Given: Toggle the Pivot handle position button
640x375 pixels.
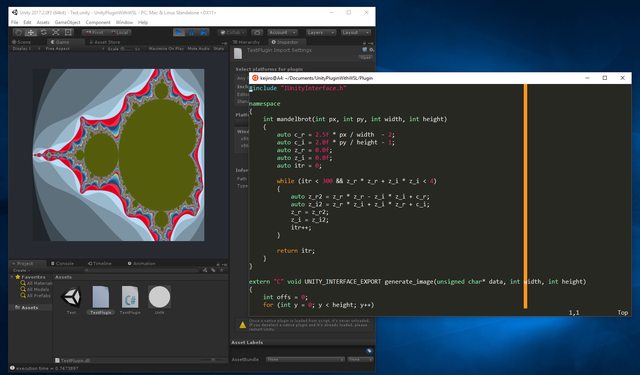Looking at the screenshot, I should click(95, 32).
